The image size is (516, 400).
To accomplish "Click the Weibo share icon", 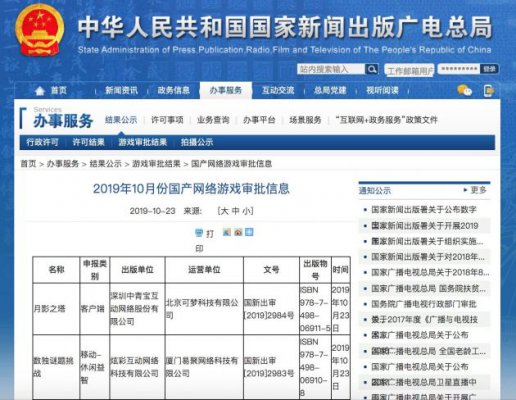I will click(x=238, y=232).
